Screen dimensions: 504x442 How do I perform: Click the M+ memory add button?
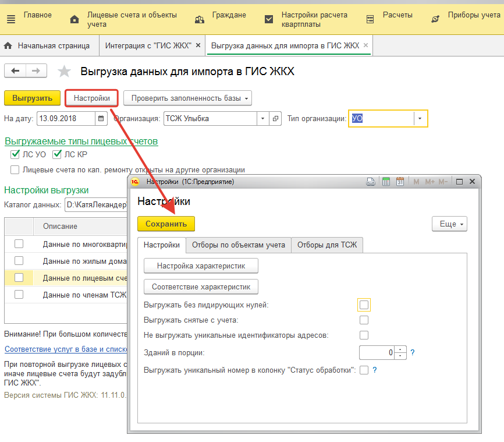(430, 182)
